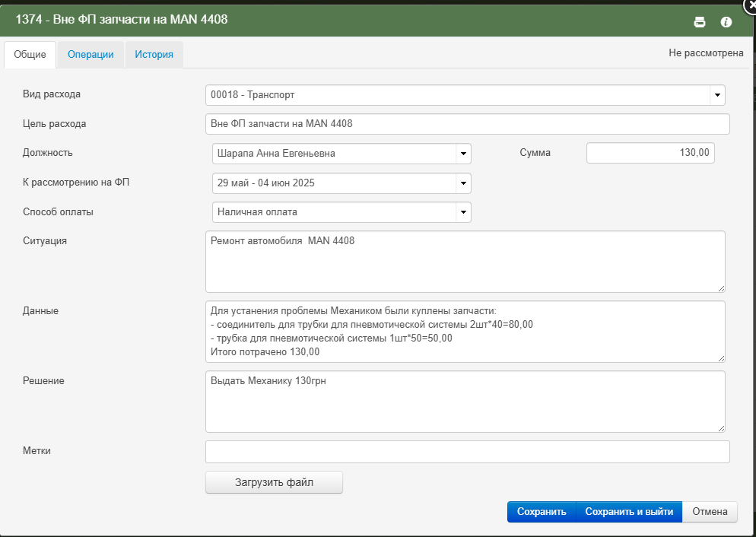Expand the Вид расхода dropdown arrow
756x537 pixels.
point(717,95)
